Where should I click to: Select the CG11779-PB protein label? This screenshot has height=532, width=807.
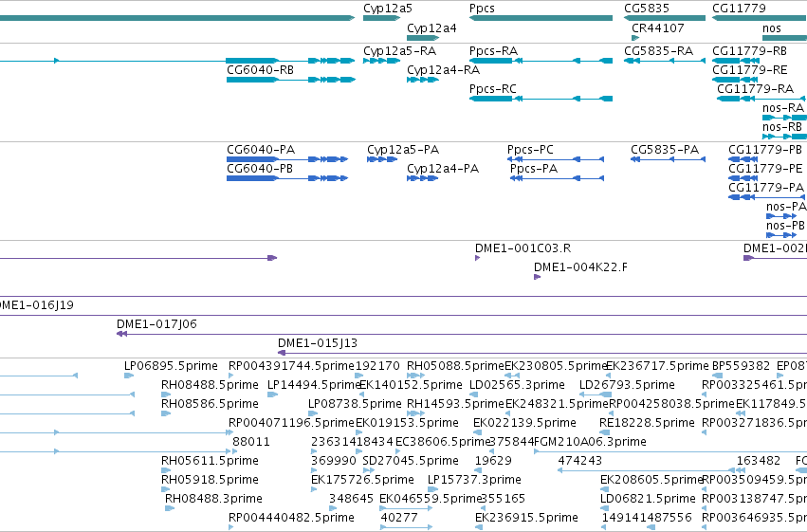click(x=764, y=150)
